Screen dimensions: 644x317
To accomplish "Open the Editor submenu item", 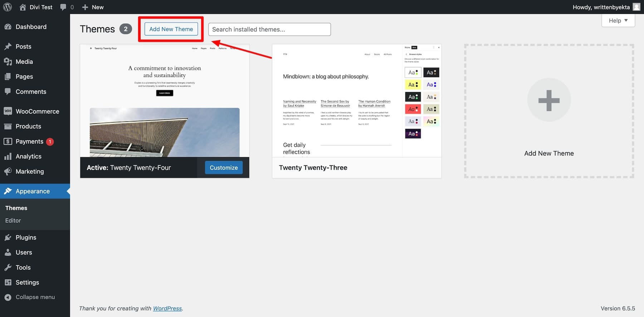I will (x=13, y=221).
